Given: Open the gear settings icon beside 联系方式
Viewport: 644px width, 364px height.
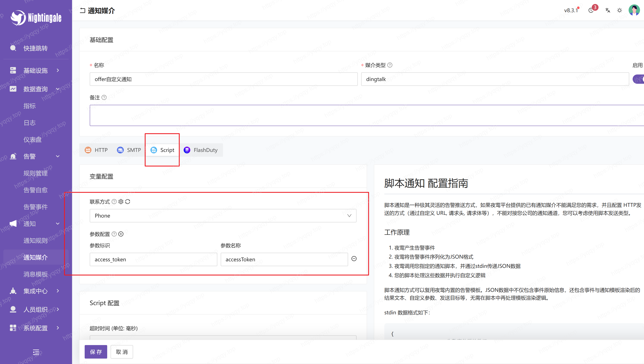Looking at the screenshot, I should coord(121,202).
